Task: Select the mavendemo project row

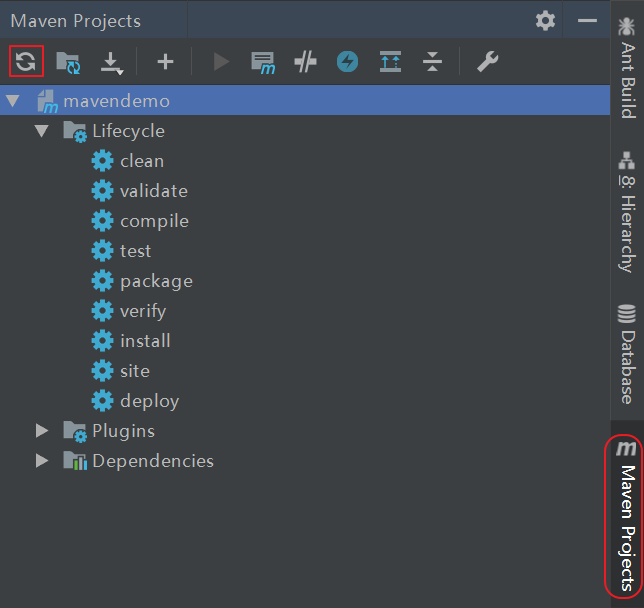Action: 305,101
